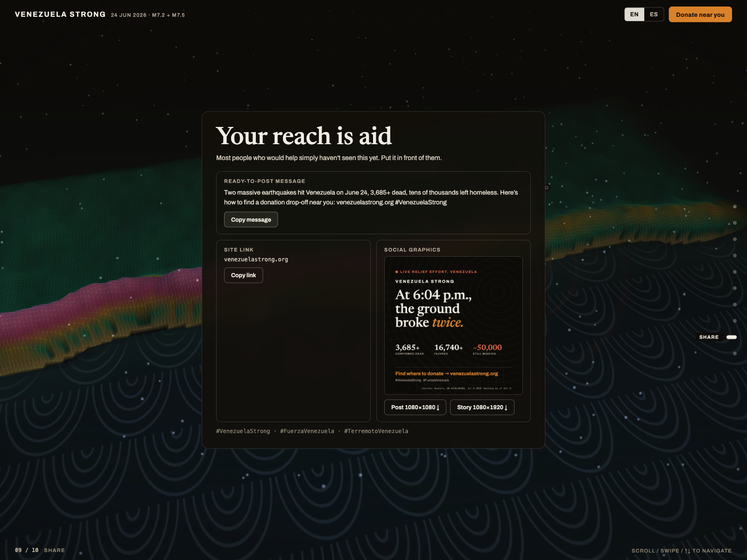Click the "09 / 10 SHARE" page counter
The image size is (747, 560).
coord(40,550)
